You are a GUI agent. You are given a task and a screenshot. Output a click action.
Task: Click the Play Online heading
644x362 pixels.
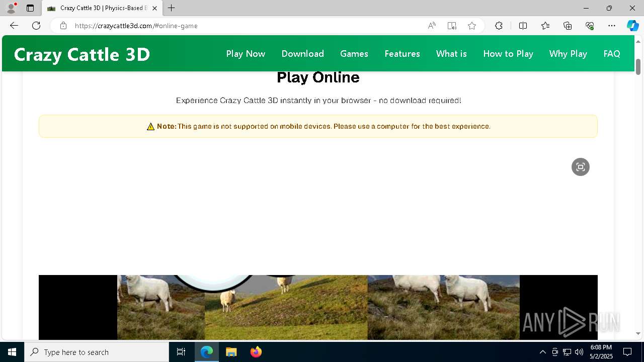coord(318,77)
